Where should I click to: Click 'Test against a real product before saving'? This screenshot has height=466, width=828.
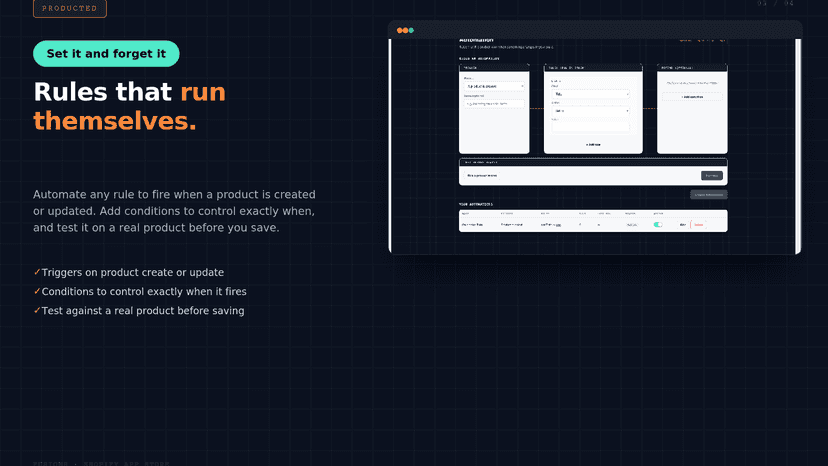click(143, 311)
